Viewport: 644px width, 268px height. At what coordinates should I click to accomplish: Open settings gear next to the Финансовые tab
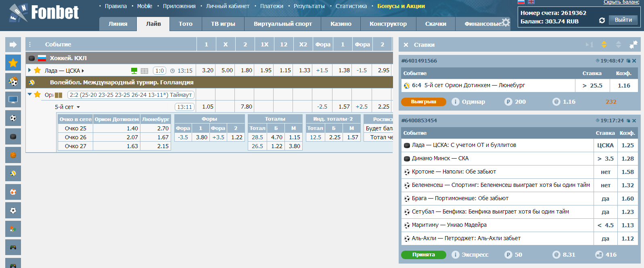coord(506,23)
